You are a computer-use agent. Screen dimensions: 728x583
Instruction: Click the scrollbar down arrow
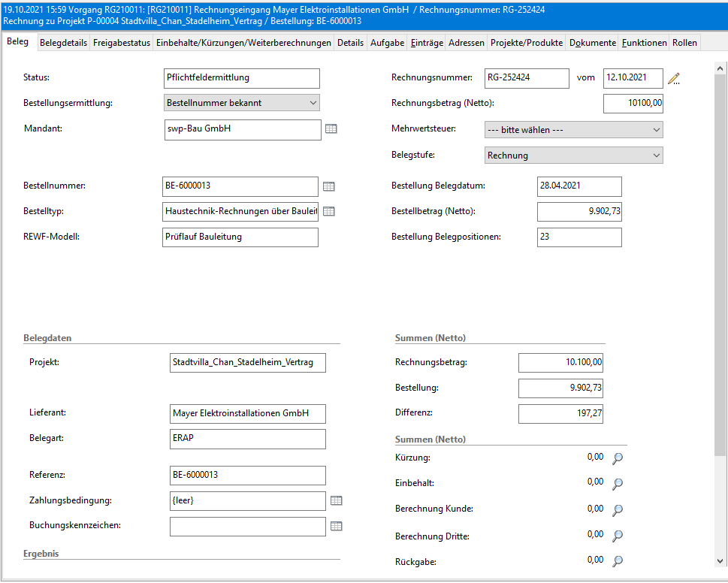720,561
